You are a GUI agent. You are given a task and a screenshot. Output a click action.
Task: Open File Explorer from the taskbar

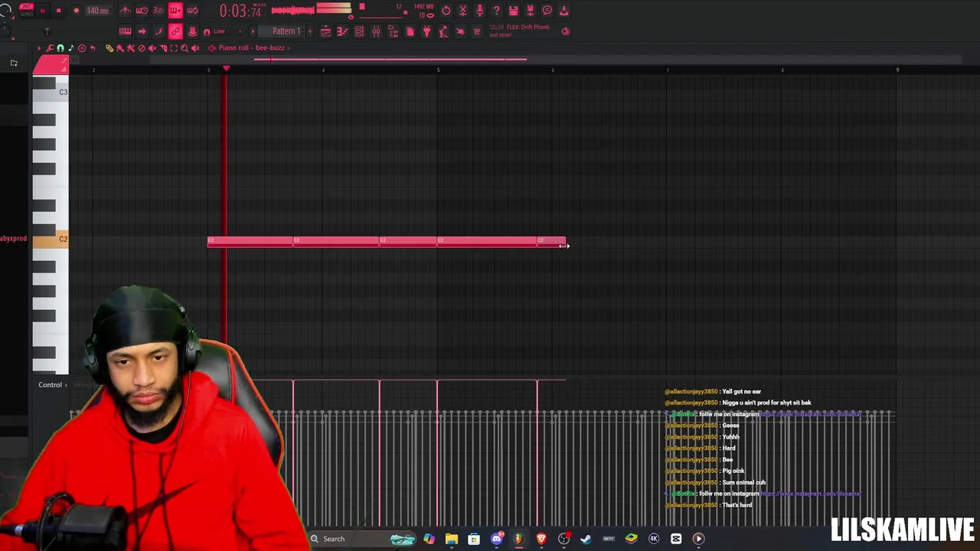click(452, 539)
